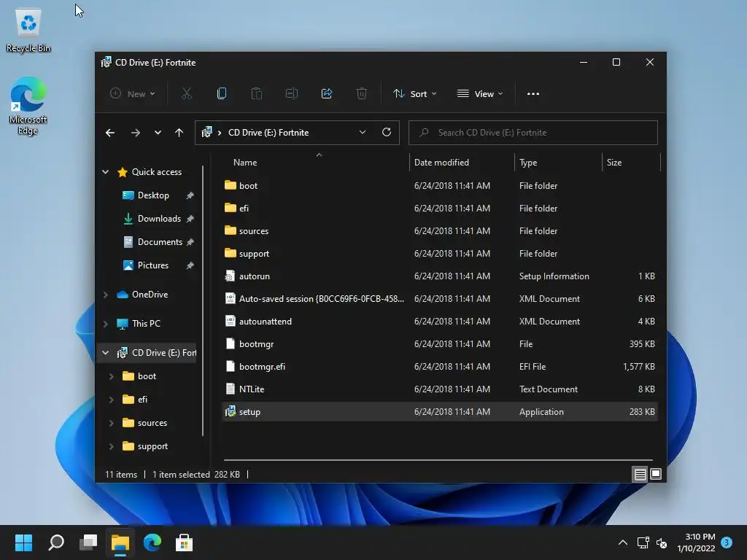Image resolution: width=747 pixels, height=560 pixels.
Task: Switch to large thumbnails view button
Action: 656,474
